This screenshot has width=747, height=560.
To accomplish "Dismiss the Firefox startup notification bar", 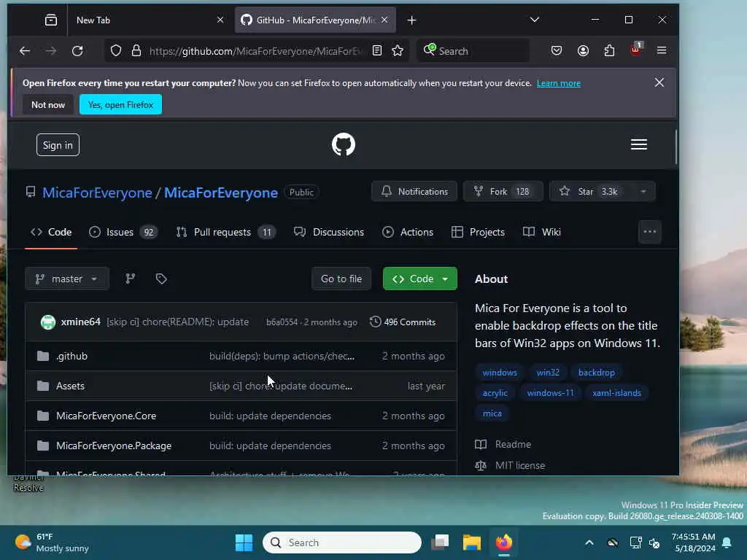I will tap(659, 83).
